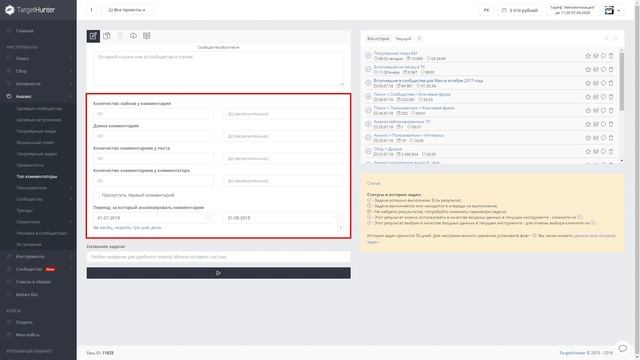Screen dimensions: 640x360
Task: Start the task with the play button
Action: (218, 273)
